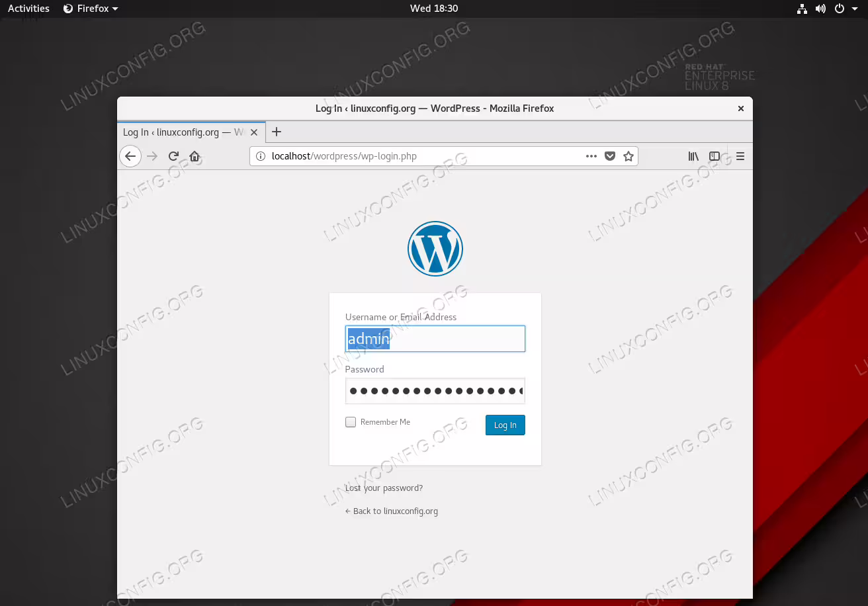Save page to Pocket
The height and width of the screenshot is (606, 868).
click(x=610, y=156)
